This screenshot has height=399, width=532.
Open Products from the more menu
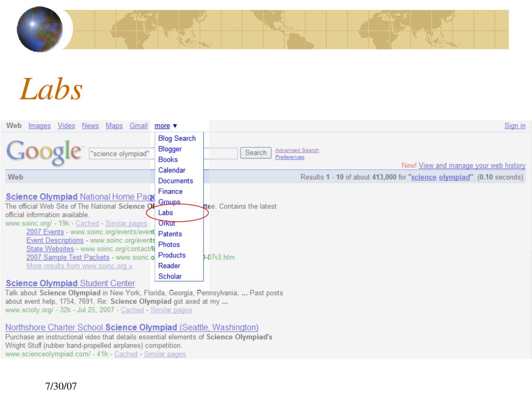(171, 255)
